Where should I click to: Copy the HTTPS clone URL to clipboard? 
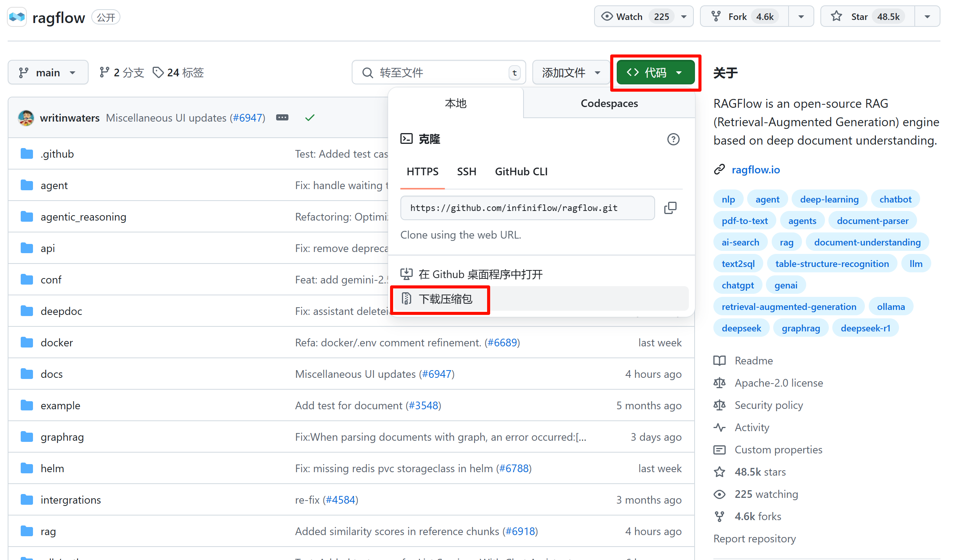click(x=670, y=208)
